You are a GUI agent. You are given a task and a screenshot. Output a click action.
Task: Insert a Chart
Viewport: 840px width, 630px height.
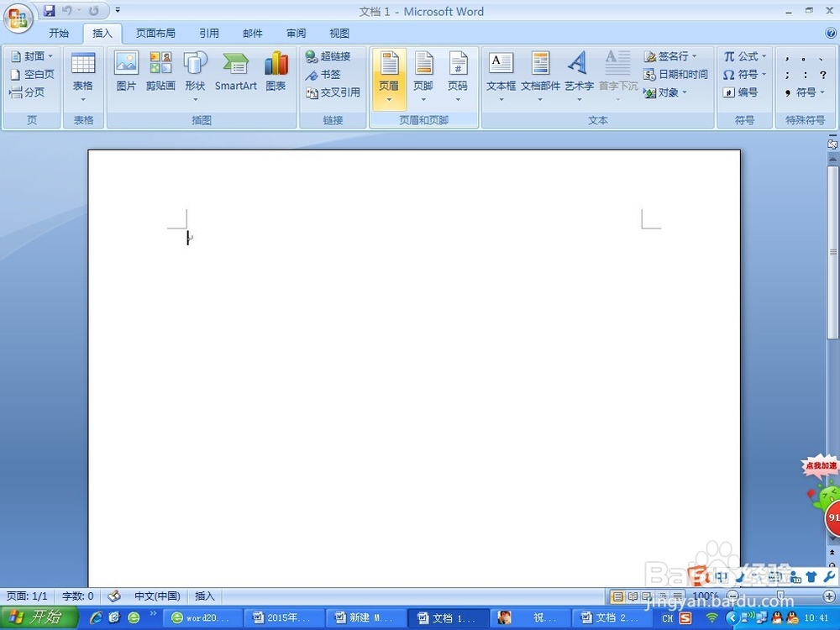276,71
